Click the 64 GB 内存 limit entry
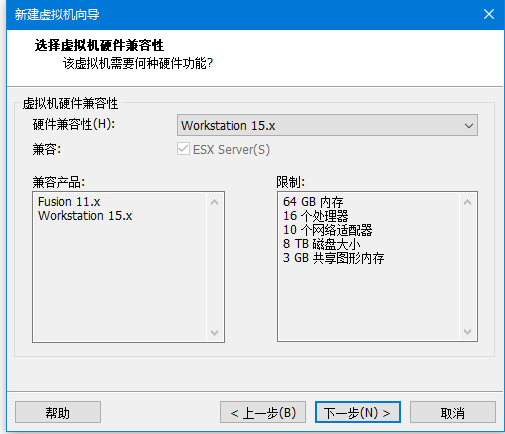 point(313,202)
